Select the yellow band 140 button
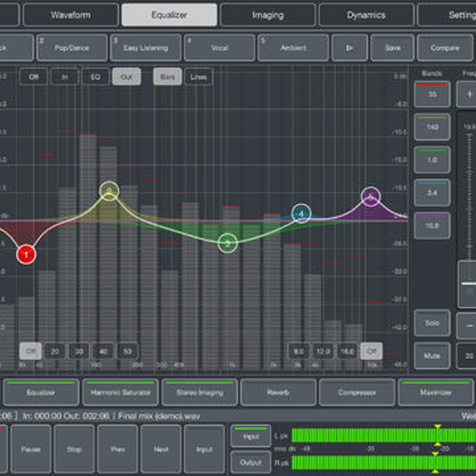Viewport: 476px width, 476px height. click(432, 127)
